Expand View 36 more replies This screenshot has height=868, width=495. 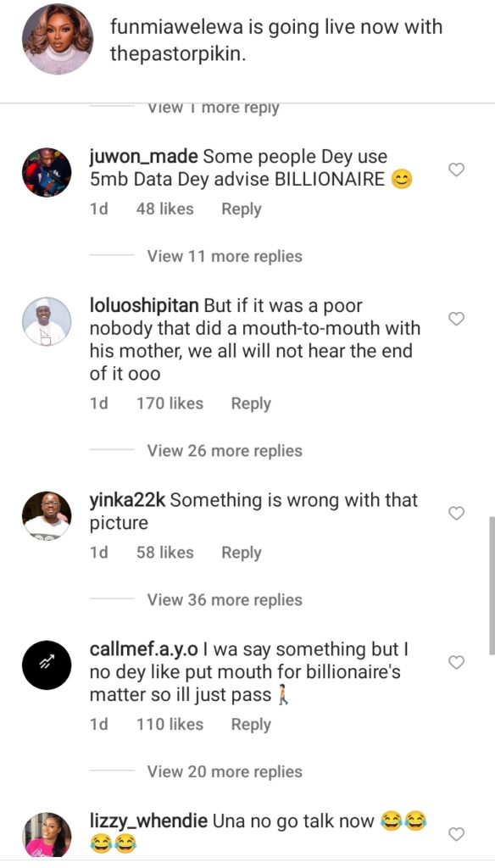coord(225,599)
